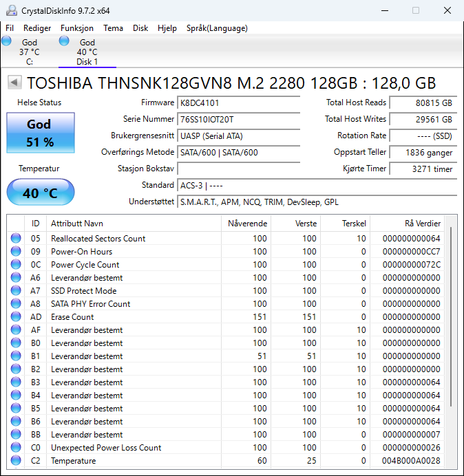The image size is (464, 476).
Task: Select the Erase Count attribute name
Action: pos(72,317)
